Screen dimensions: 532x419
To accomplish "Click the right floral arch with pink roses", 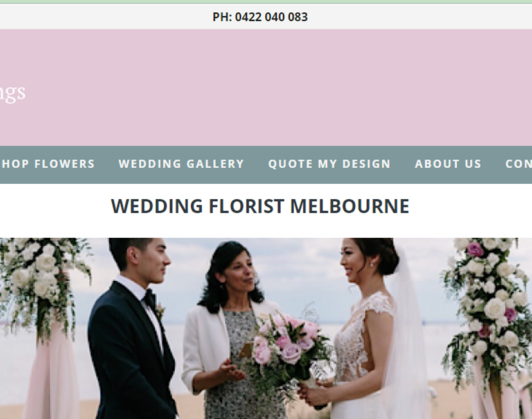I will click(488, 305).
